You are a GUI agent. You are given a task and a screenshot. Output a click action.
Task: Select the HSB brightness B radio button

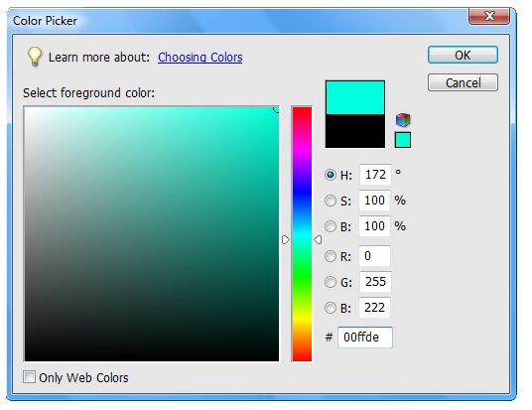(x=331, y=226)
